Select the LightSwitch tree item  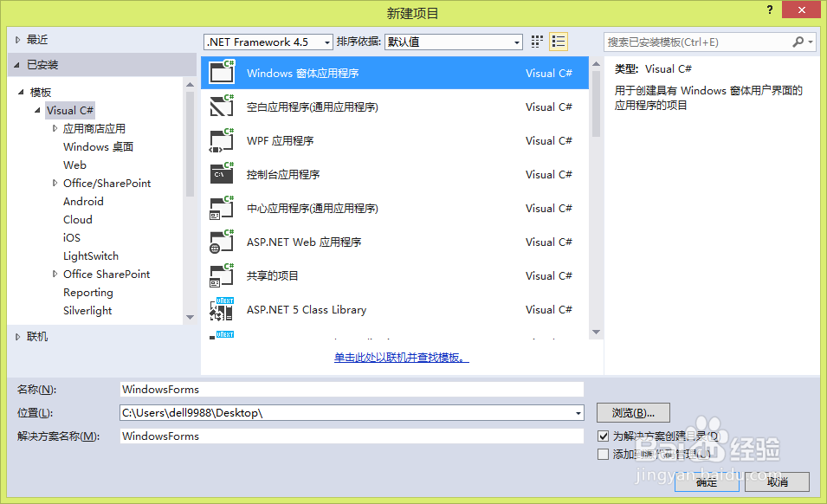pos(91,255)
